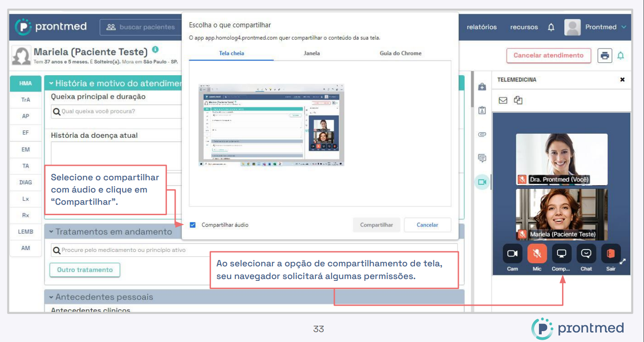Click the medication search input field
The image size is (644, 342).
(x=253, y=250)
